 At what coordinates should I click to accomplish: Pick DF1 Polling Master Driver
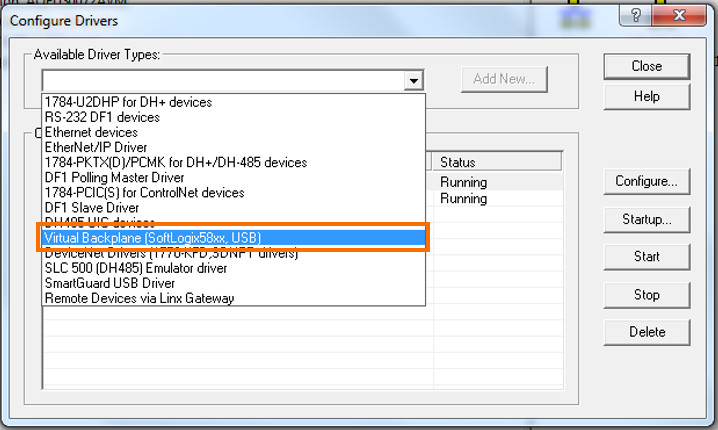[x=234, y=178]
